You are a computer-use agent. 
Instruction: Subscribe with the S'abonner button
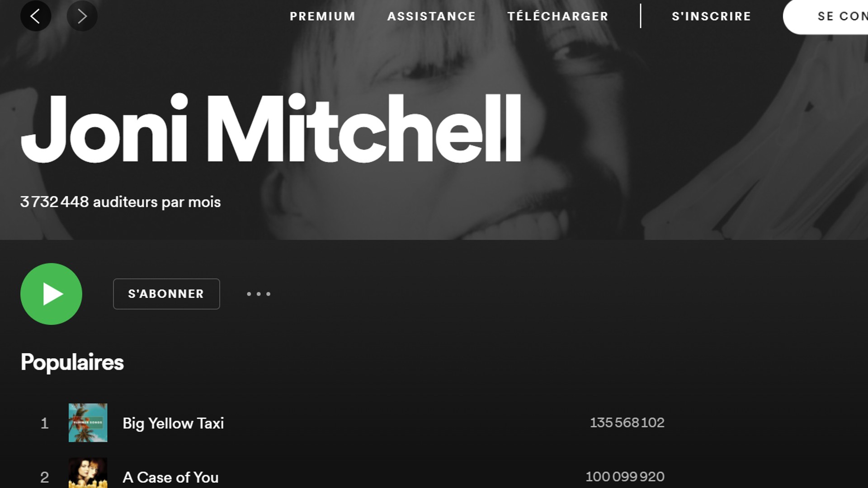pyautogui.click(x=166, y=294)
